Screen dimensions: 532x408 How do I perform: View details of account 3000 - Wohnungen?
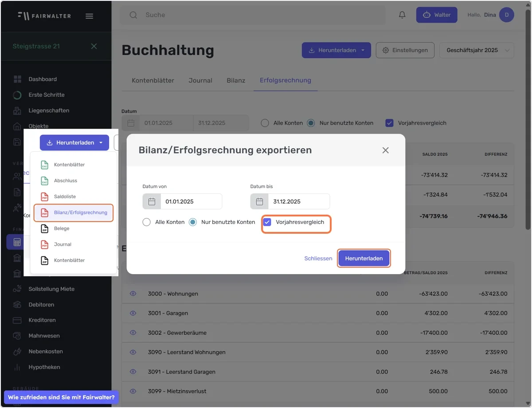133,294
